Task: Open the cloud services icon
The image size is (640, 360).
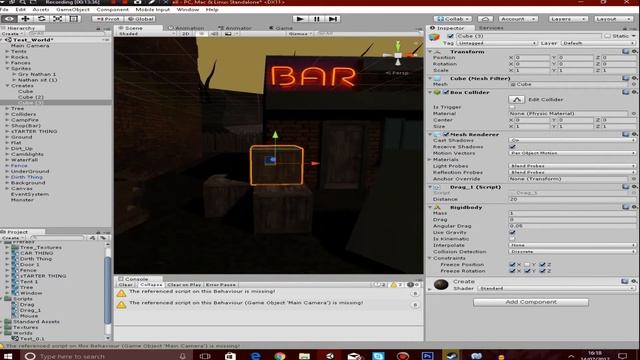Action: [x=485, y=19]
